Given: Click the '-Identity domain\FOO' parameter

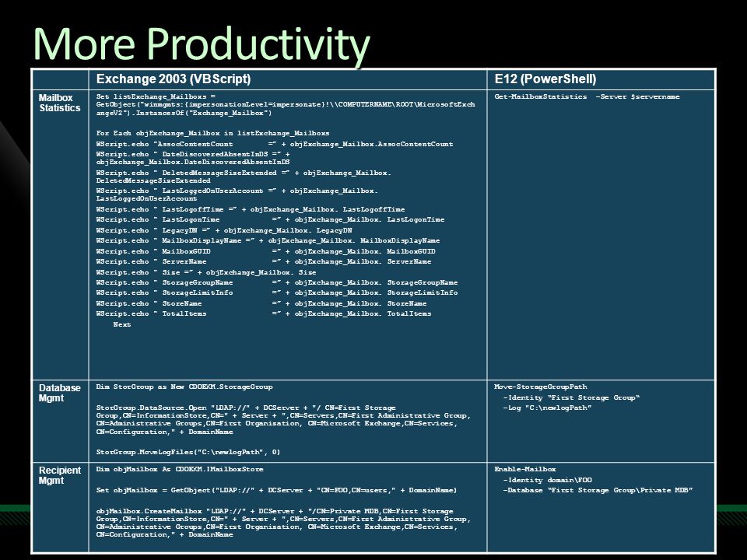Looking at the screenshot, I should (547, 481).
